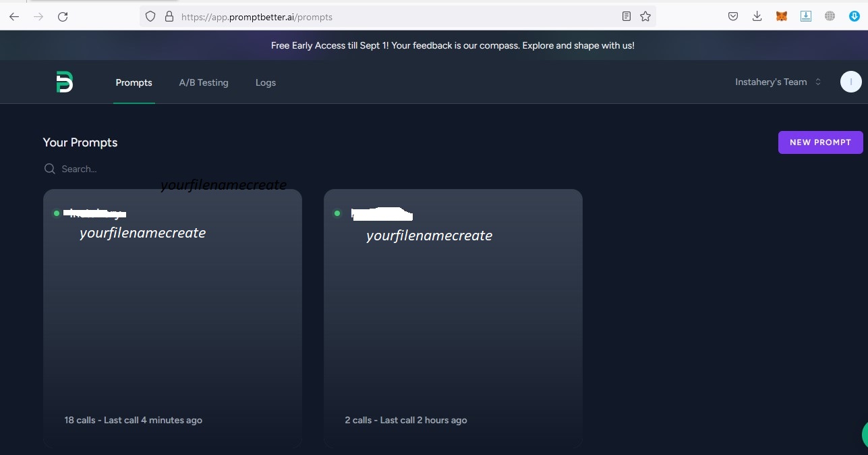Screen dimensions: 868x455
Task: Open browser downloads arrow icon
Action: 757,17
